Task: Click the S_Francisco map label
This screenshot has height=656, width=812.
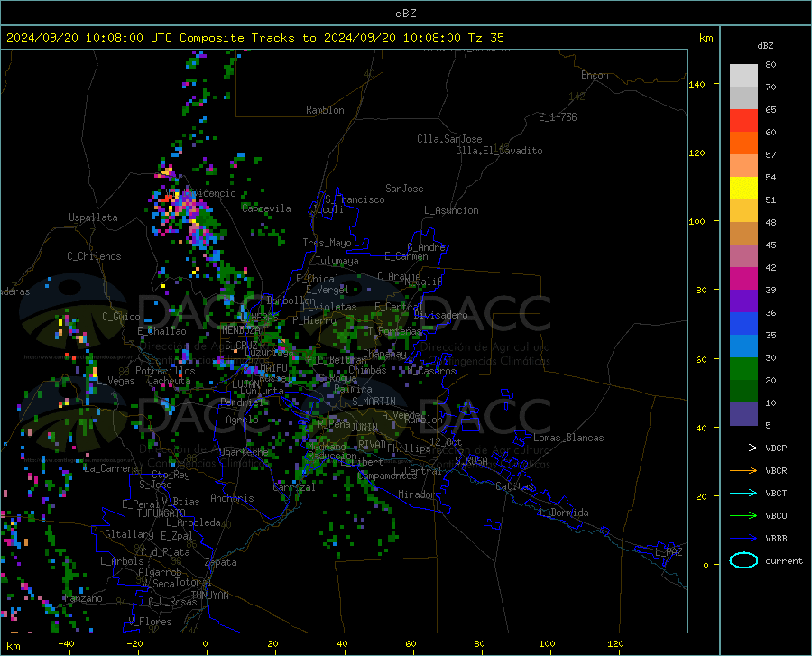Action: [355, 199]
